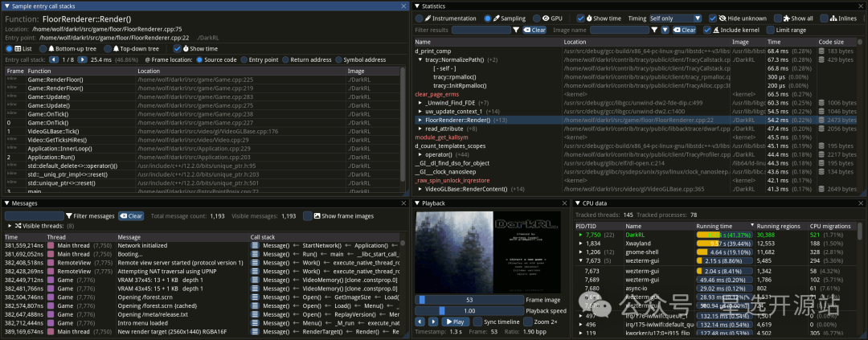Select Sampling mode in Statistics
Viewport: 868px width, 340px height.
(x=488, y=18)
